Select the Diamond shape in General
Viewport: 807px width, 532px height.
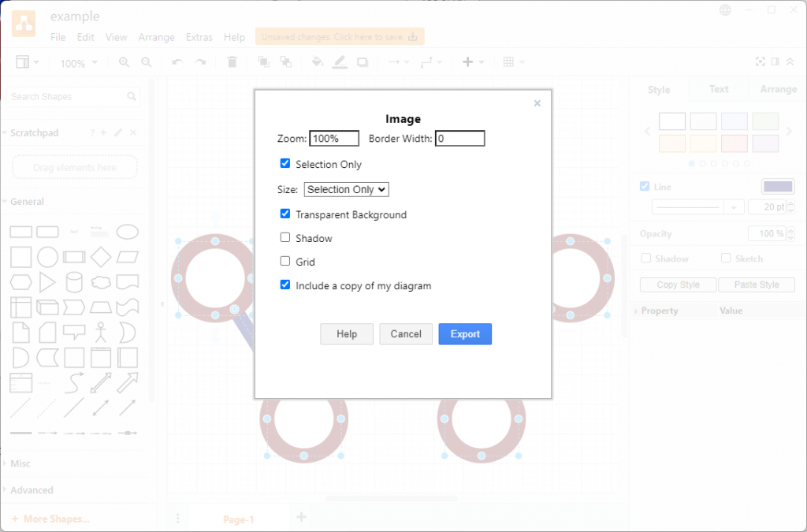[x=101, y=257]
